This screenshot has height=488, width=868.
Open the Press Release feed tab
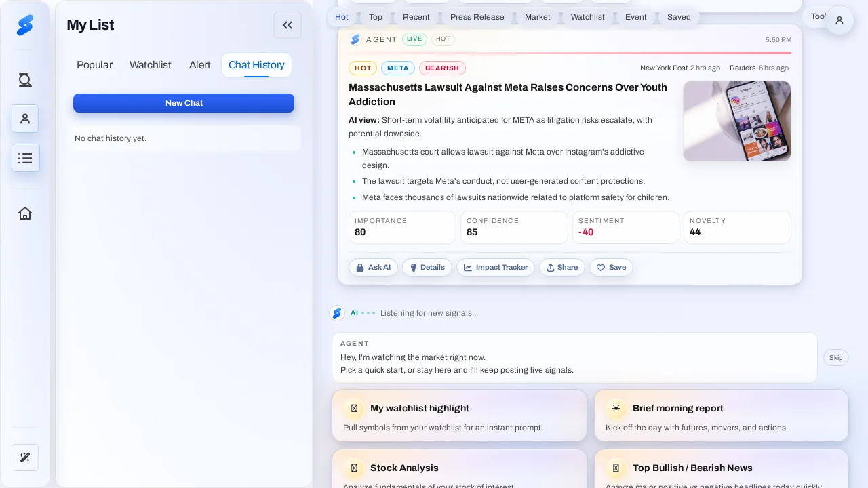tap(477, 17)
